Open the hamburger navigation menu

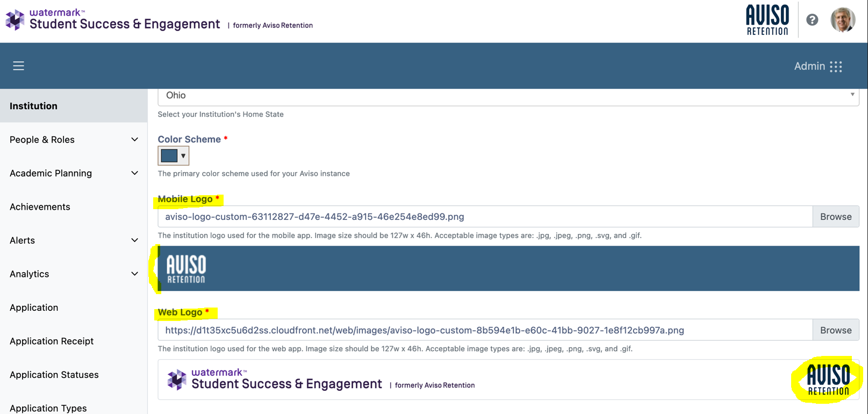click(19, 66)
